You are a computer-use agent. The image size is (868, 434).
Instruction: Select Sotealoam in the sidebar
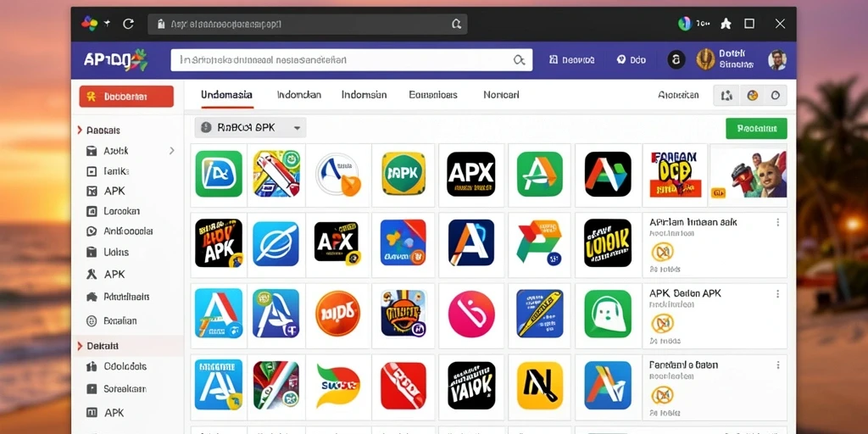(117, 388)
